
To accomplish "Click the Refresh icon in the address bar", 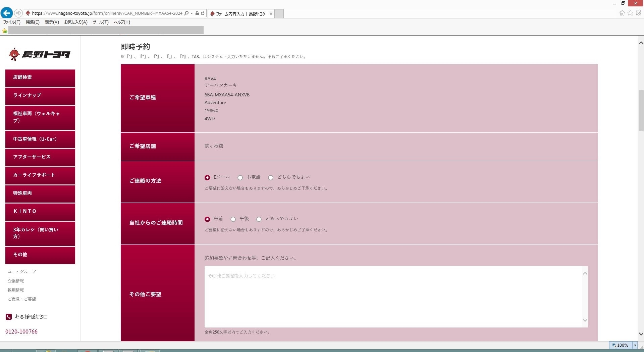I will (203, 13).
